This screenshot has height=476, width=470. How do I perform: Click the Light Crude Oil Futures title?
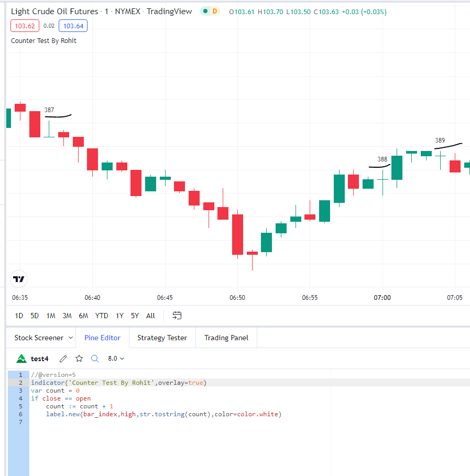pyautogui.click(x=54, y=12)
